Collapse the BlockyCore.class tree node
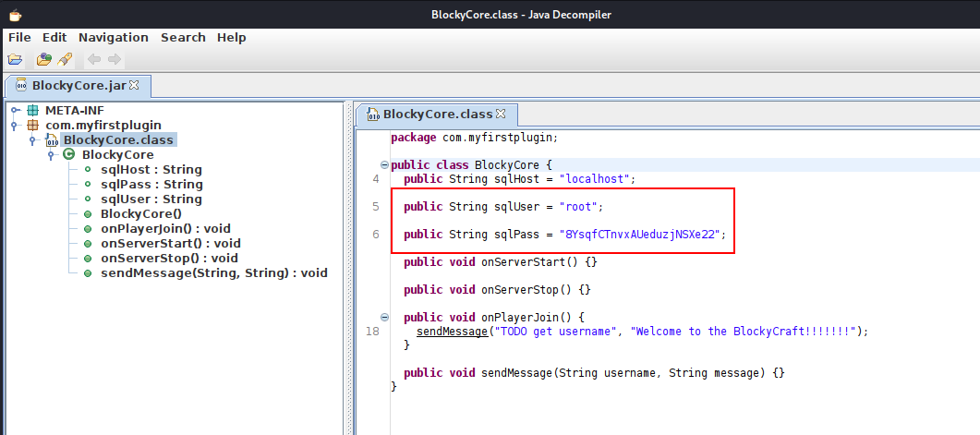 click(32, 140)
